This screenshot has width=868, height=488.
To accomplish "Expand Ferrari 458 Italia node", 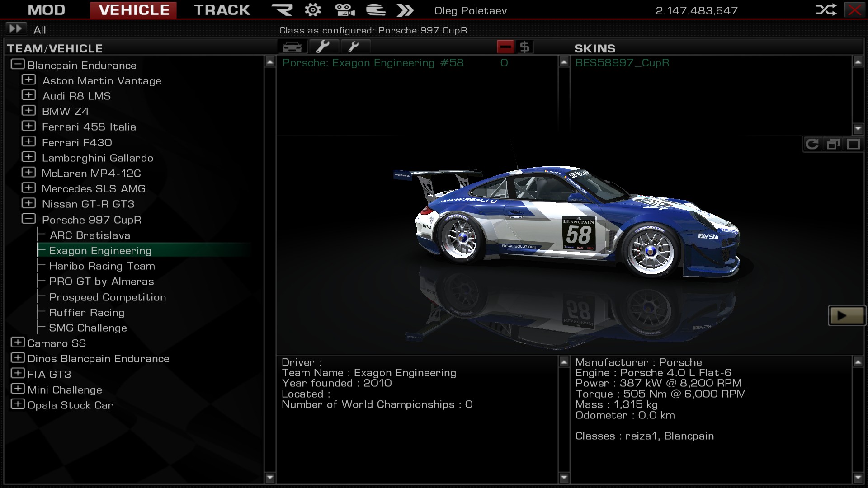I will (x=28, y=126).
